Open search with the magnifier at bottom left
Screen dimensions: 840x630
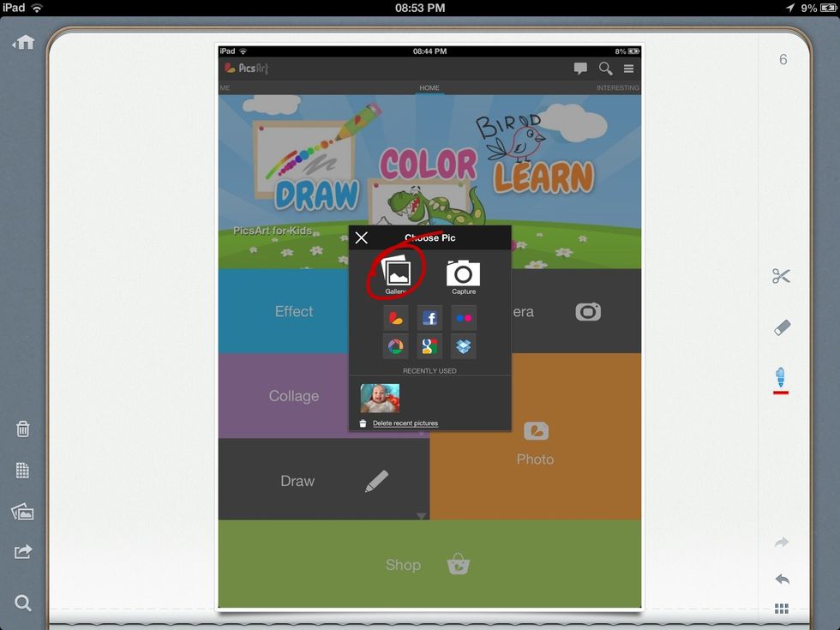[23, 603]
